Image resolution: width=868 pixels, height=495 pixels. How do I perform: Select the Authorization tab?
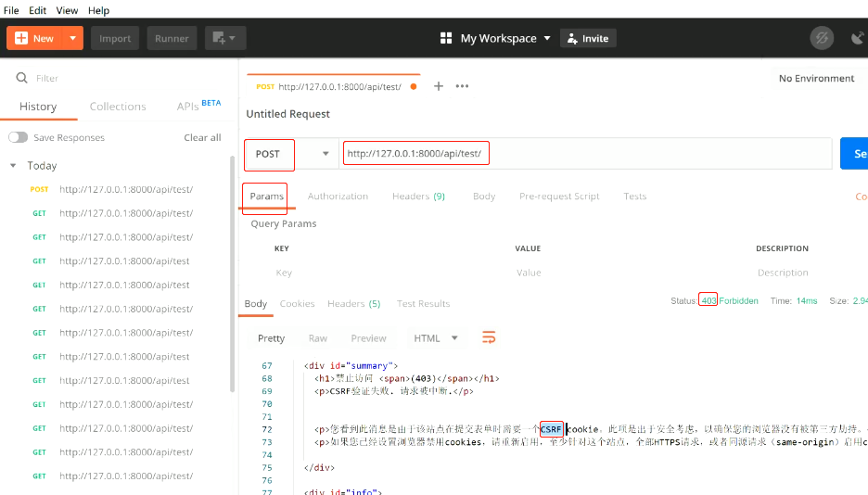[x=338, y=197]
